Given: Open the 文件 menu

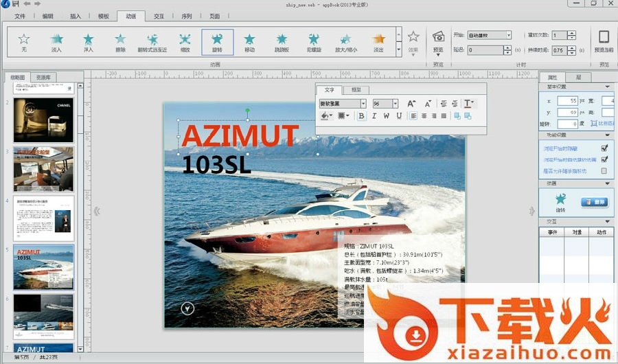Looking at the screenshot, I should [x=20, y=16].
